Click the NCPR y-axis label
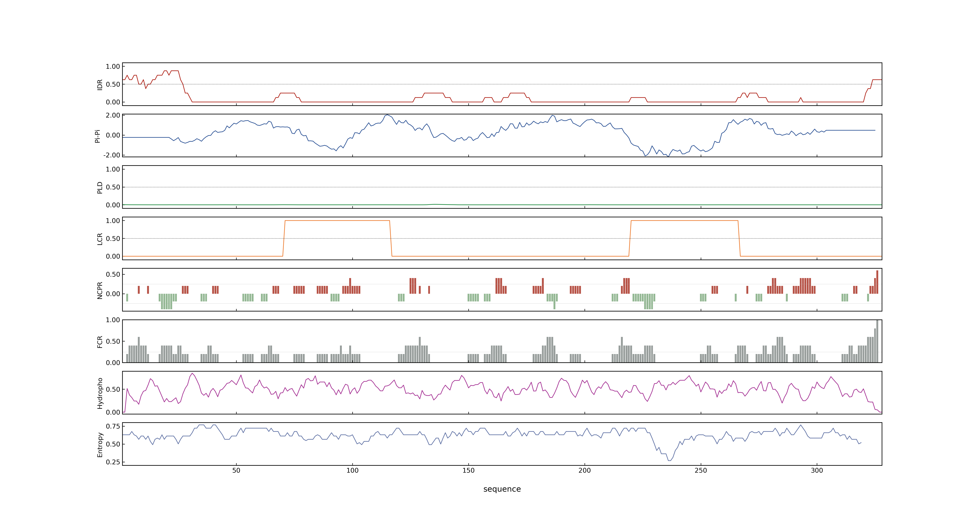Image resolution: width=980 pixels, height=523 pixels. (100, 290)
